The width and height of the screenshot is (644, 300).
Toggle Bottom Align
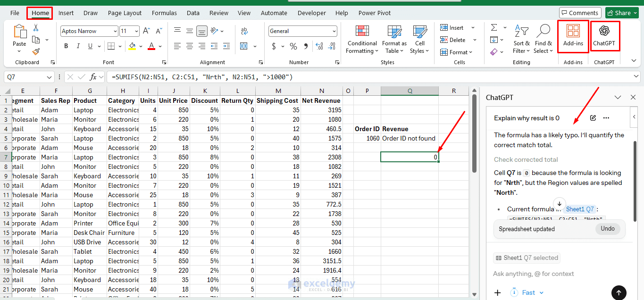pos(202,31)
